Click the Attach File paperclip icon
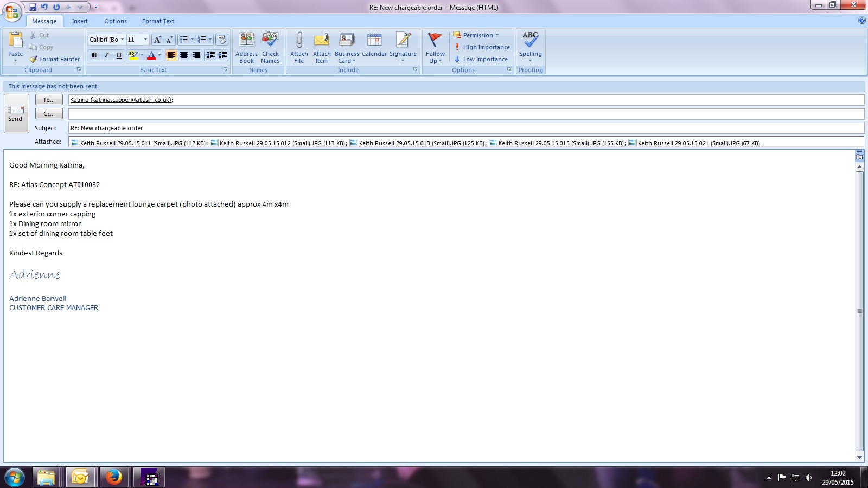Viewport: 868px width, 488px height. pos(299,41)
